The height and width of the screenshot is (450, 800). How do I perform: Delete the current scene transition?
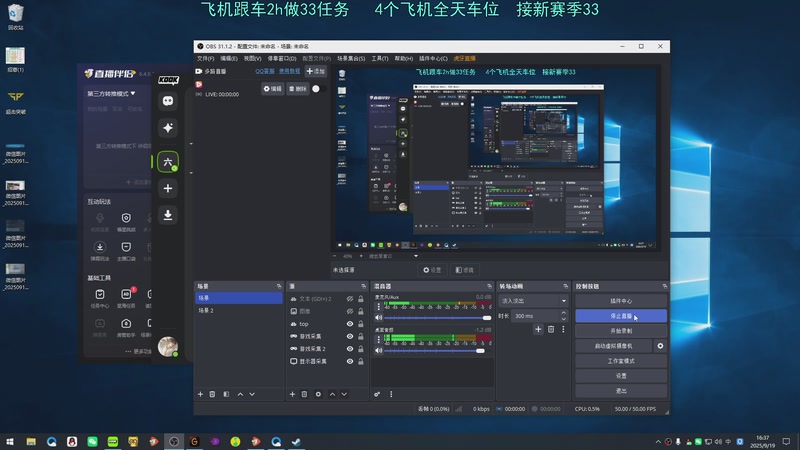(x=551, y=330)
